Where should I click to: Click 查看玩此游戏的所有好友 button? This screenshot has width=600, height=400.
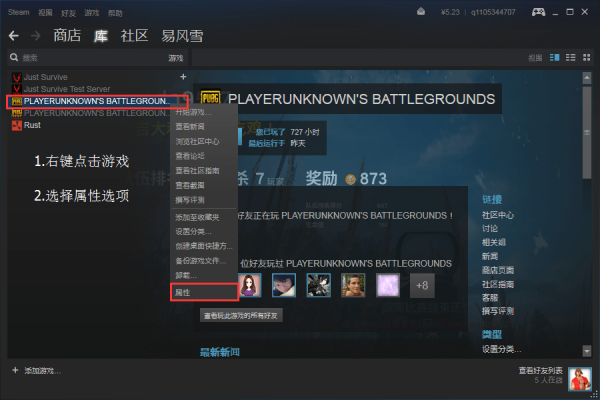point(241,315)
